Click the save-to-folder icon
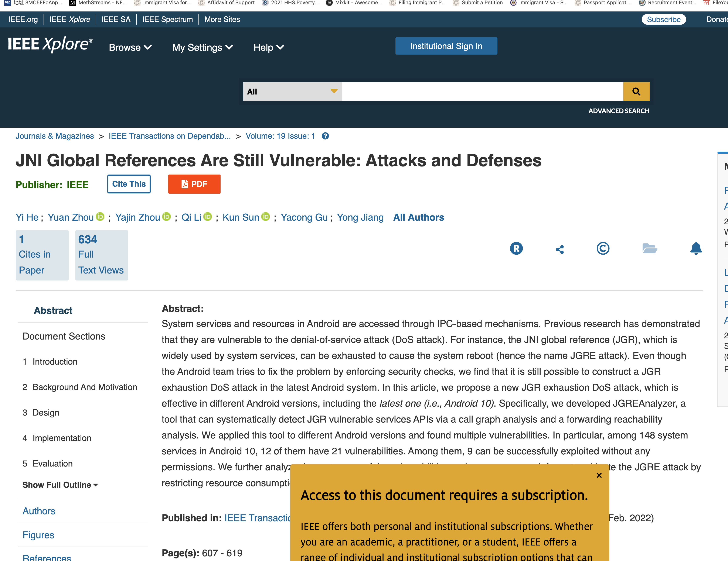Screen dimensions: 728x561 point(649,248)
